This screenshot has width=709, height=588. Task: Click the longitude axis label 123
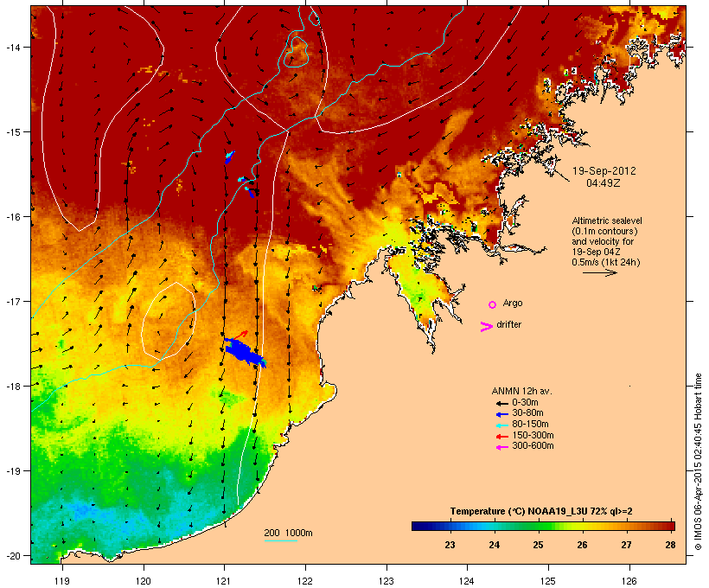[x=386, y=581]
